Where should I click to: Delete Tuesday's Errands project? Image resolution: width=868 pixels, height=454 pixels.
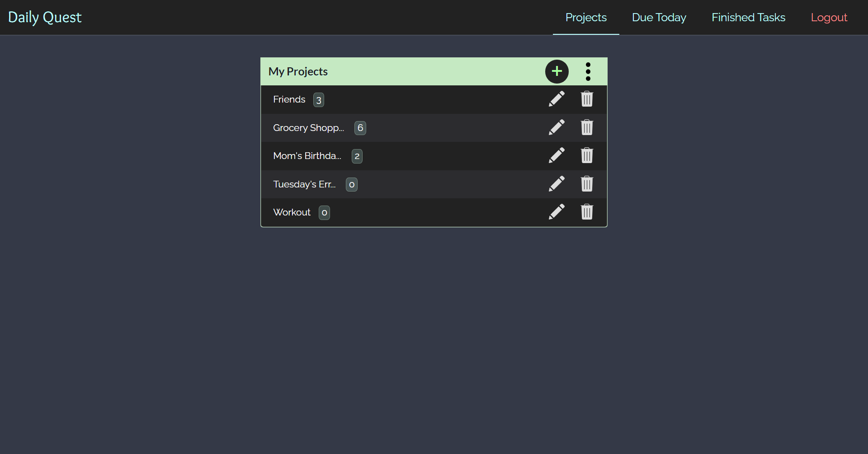(x=586, y=184)
